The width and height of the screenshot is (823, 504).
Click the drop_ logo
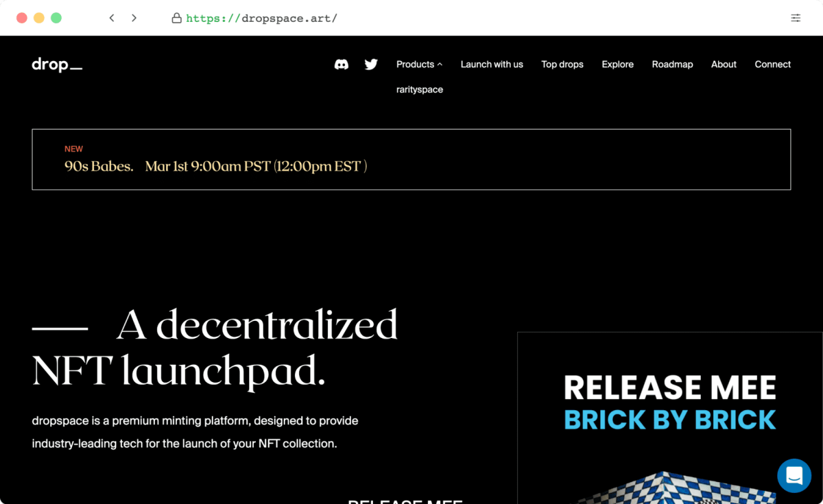coord(57,65)
